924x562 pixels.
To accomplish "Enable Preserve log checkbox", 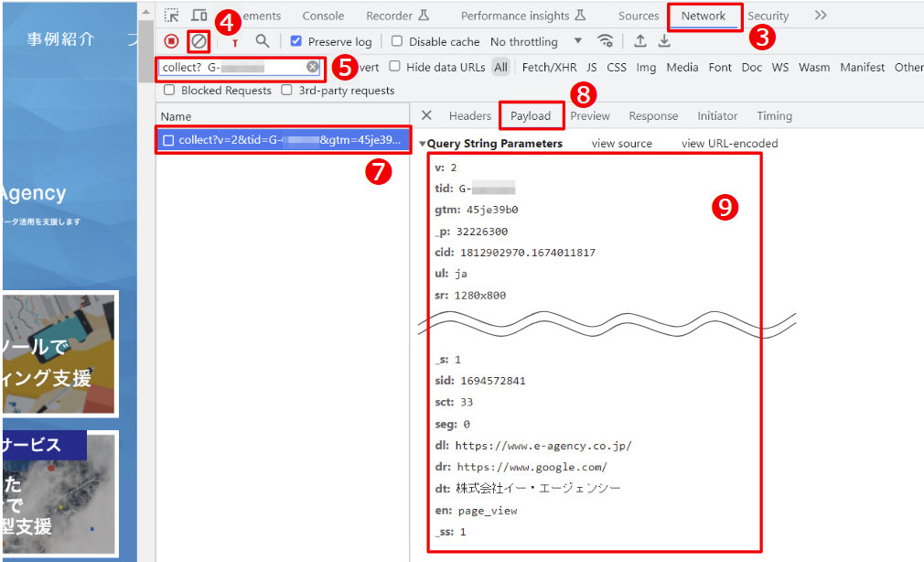I will click(x=295, y=41).
